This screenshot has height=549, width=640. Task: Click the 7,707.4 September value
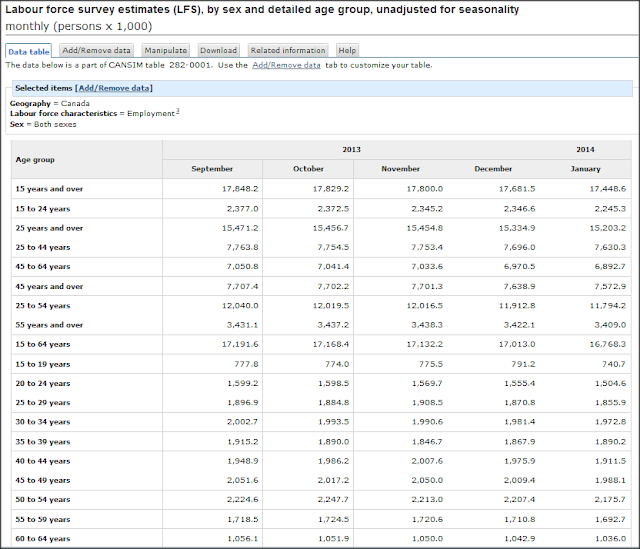(242, 287)
